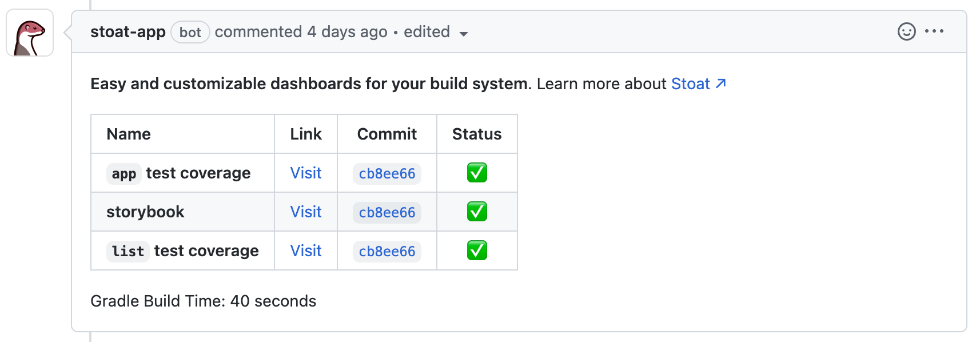The width and height of the screenshot is (980, 342).
Task: Expand the edited history dropdown arrow
Action: (464, 34)
